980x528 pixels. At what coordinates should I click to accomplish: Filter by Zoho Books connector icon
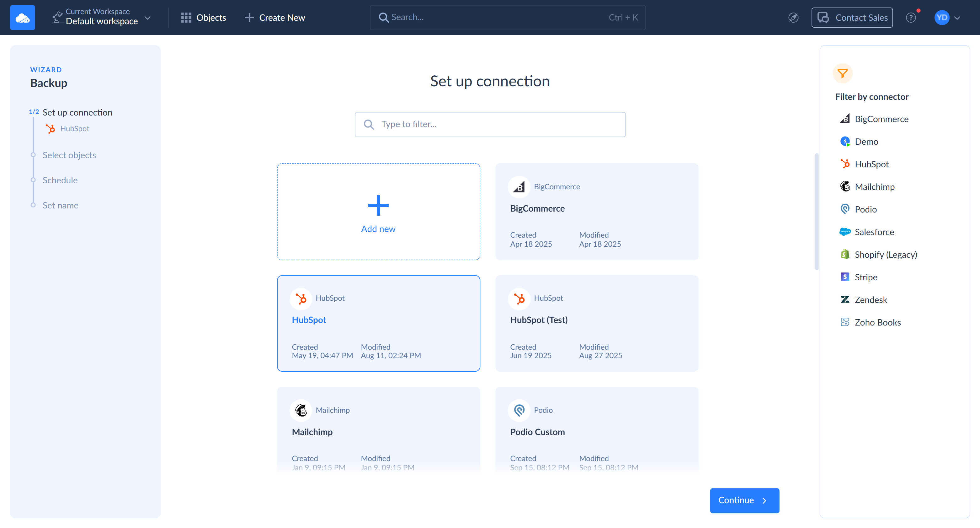844,322
